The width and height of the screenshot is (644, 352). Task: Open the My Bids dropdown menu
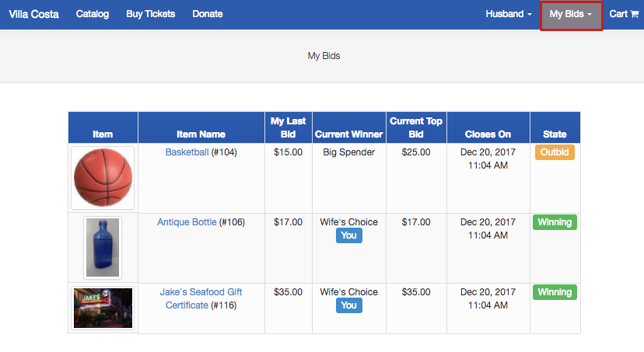click(571, 14)
